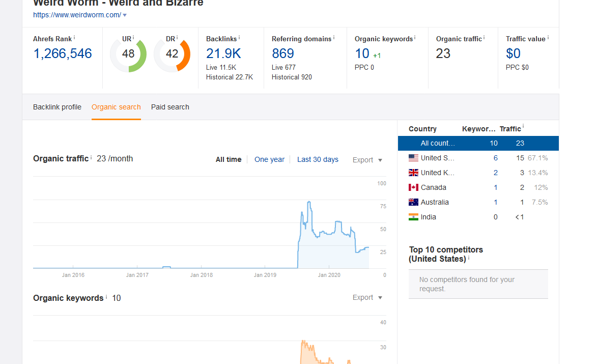Click the Canada flag icon
The height and width of the screenshot is (364, 597).
pyautogui.click(x=413, y=187)
